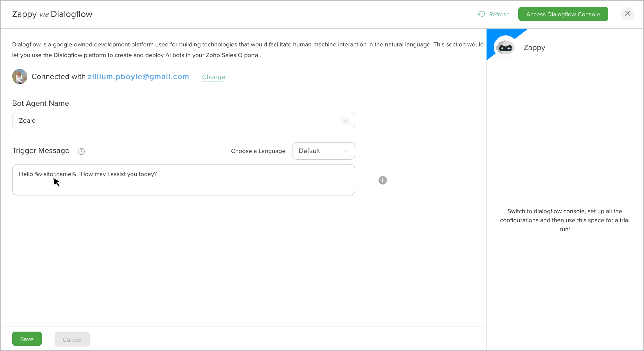Image resolution: width=644 pixels, height=351 pixels.
Task: Click the Change account link
Action: [x=213, y=77]
